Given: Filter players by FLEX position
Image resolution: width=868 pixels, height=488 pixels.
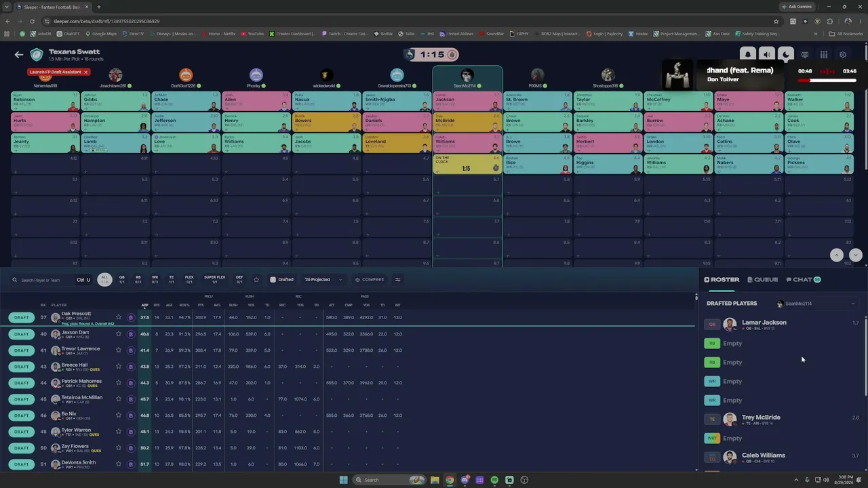Looking at the screenshot, I should click(x=189, y=279).
